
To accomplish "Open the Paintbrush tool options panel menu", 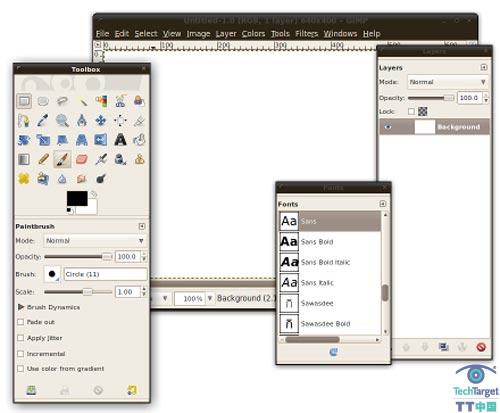I will point(142,226).
